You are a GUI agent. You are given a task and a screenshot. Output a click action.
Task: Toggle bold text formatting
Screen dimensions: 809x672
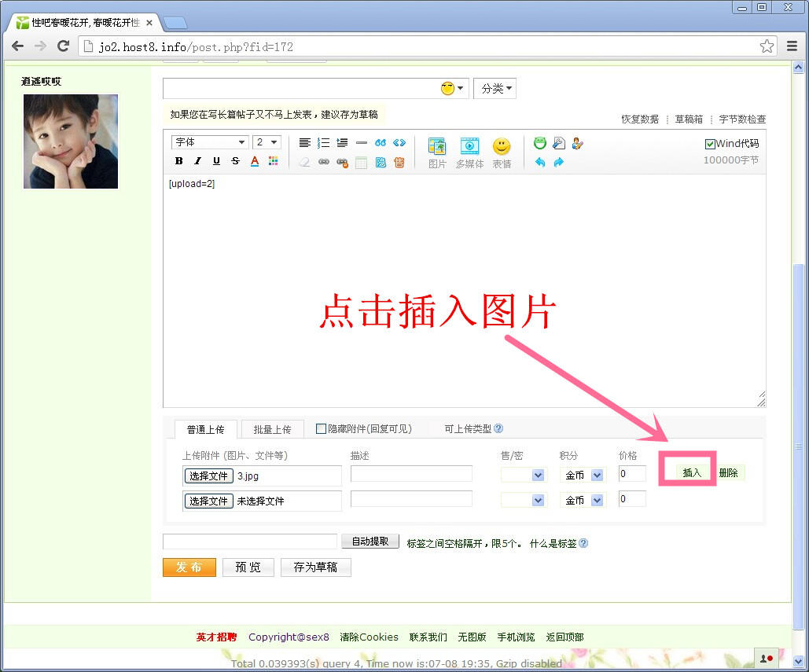pos(178,161)
